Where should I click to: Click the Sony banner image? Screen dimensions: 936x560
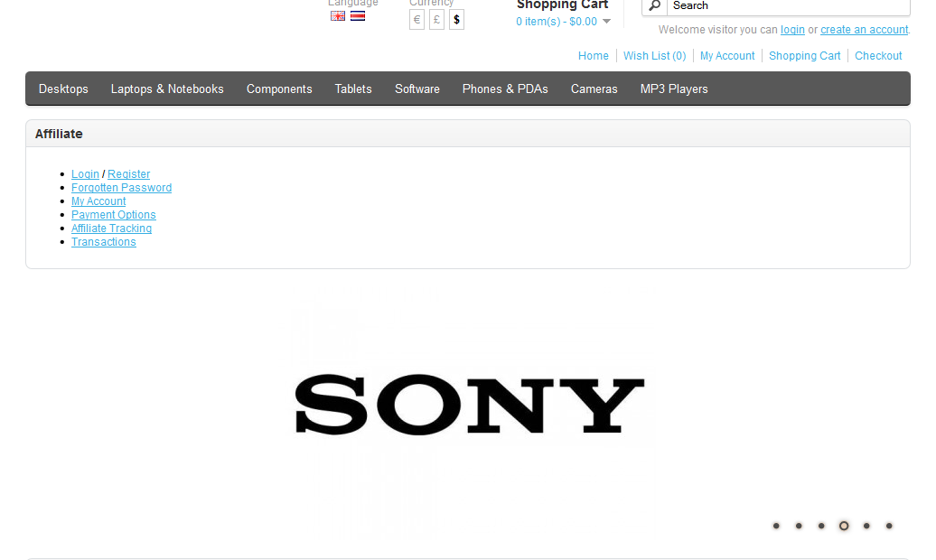click(x=470, y=406)
